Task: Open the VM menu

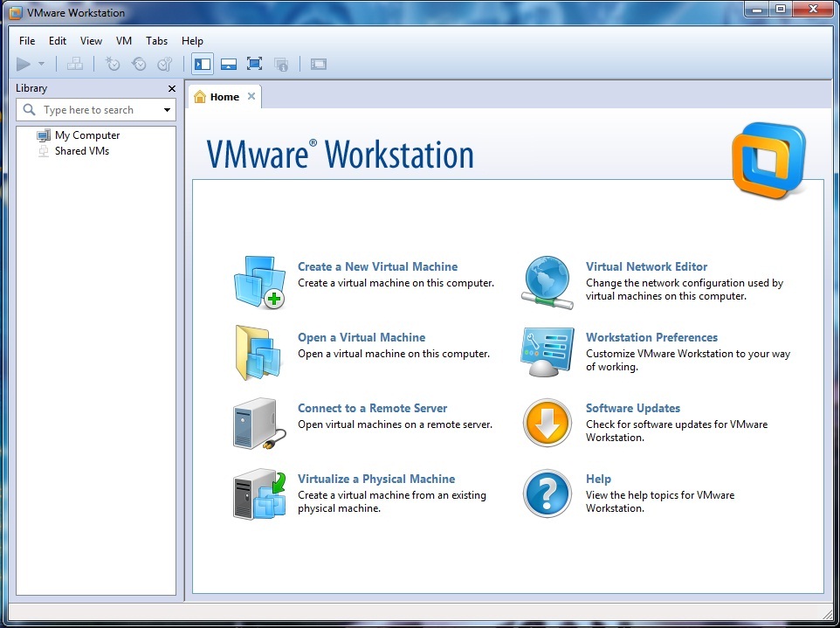Action: [124, 41]
